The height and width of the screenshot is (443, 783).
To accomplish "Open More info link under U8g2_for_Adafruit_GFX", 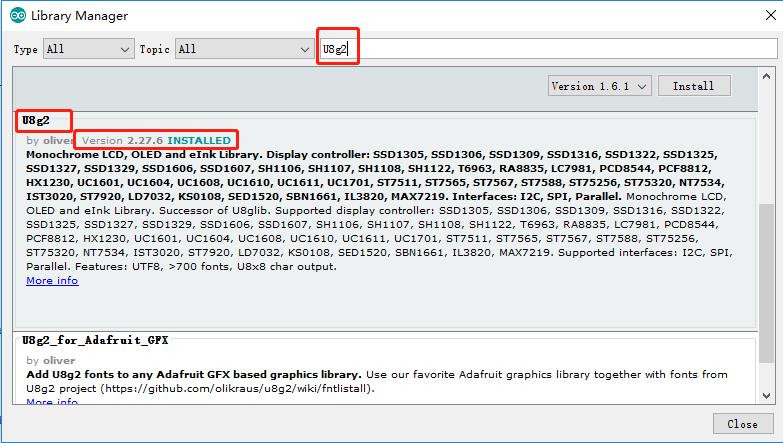I will coord(52,402).
